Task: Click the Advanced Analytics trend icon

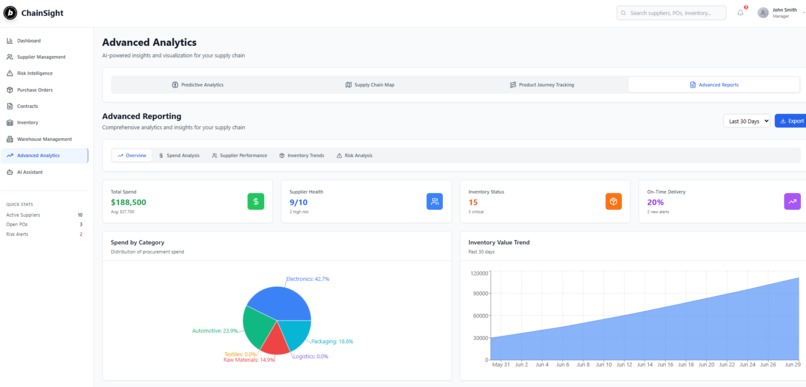Action: pyautogui.click(x=10, y=155)
